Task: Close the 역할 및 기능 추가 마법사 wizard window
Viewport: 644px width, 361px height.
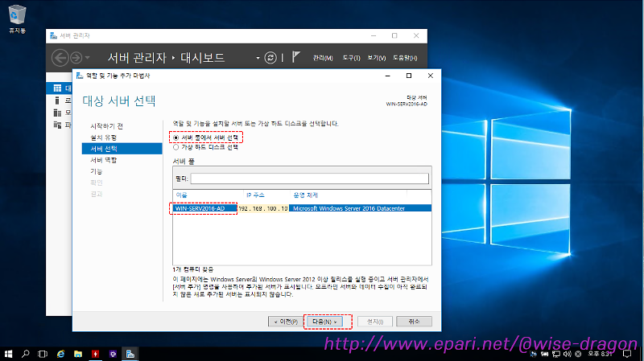Action: pyautogui.click(x=431, y=76)
